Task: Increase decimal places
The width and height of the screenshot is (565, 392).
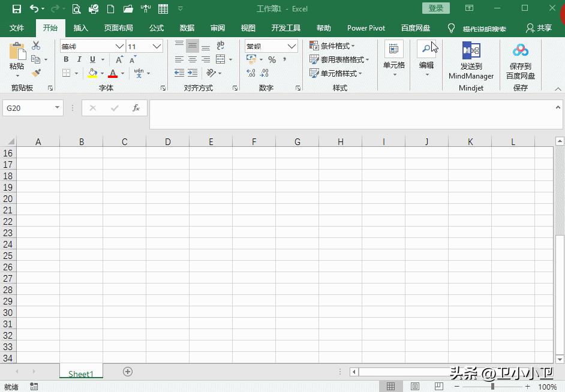Action: (x=251, y=73)
